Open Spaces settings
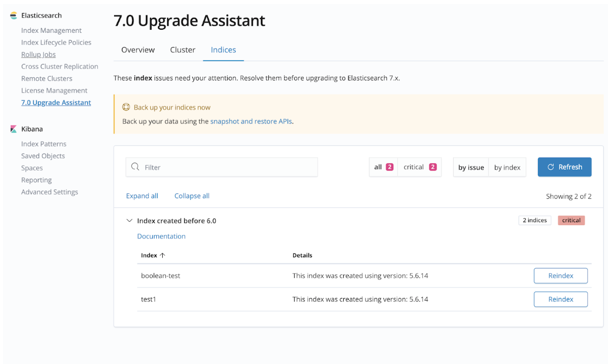 click(32, 168)
